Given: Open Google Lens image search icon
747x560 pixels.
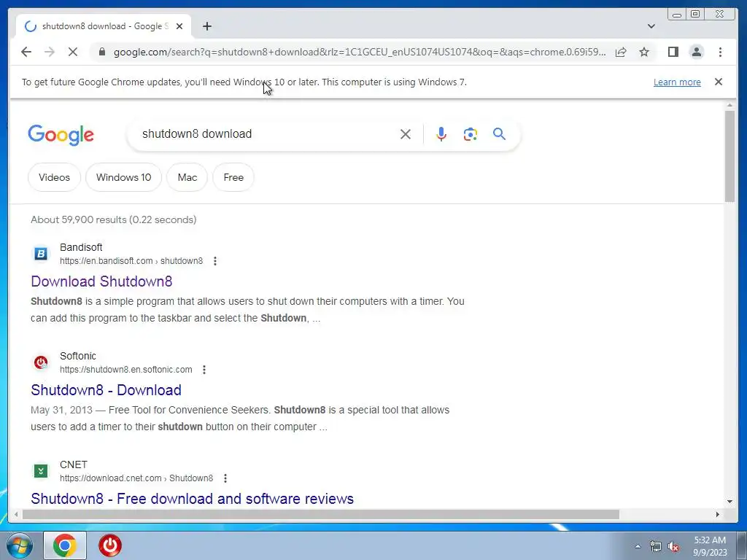Looking at the screenshot, I should pyautogui.click(x=471, y=134).
